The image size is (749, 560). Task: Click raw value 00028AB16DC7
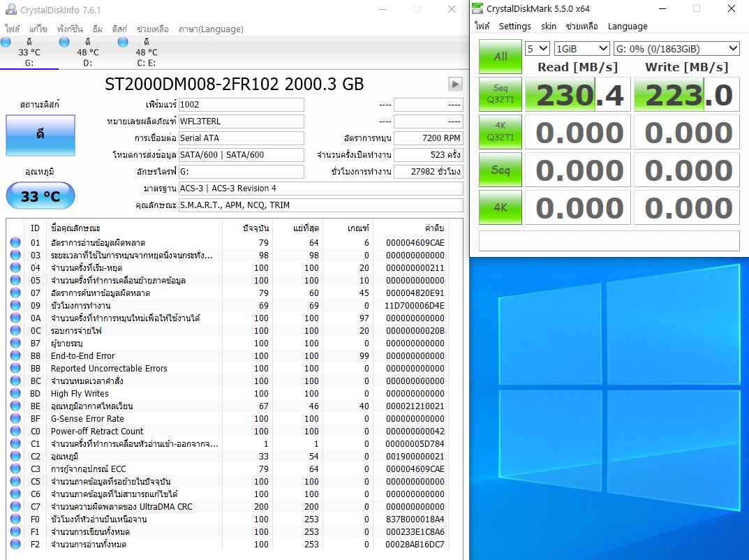tap(415, 544)
